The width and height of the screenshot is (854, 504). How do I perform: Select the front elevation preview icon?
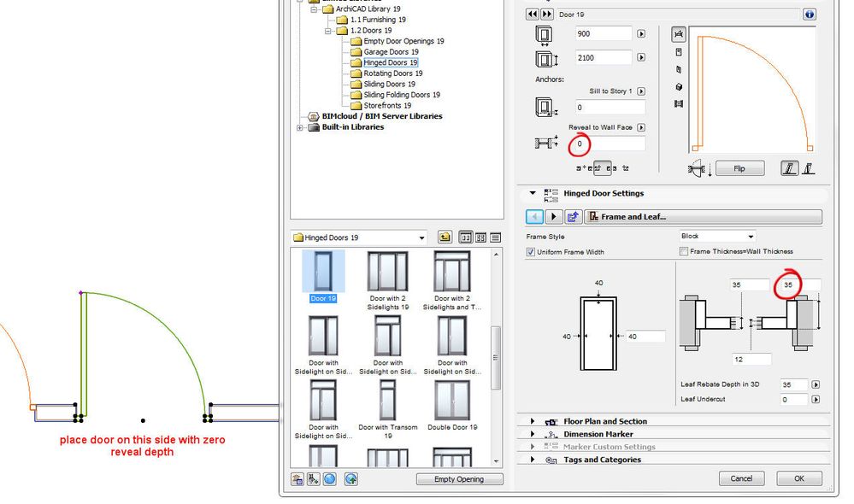(x=679, y=52)
